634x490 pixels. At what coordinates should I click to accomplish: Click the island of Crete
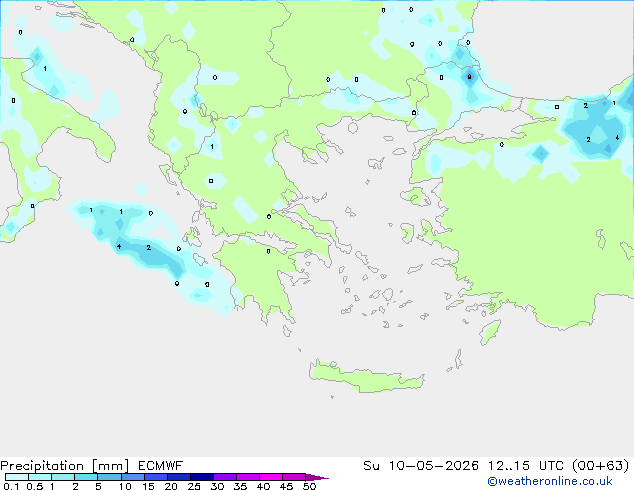[x=366, y=377]
